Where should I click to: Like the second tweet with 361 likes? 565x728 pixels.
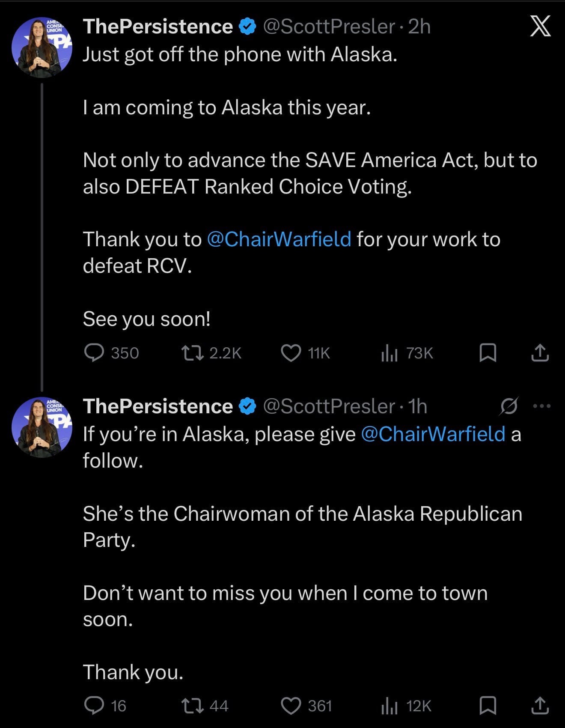point(291,706)
